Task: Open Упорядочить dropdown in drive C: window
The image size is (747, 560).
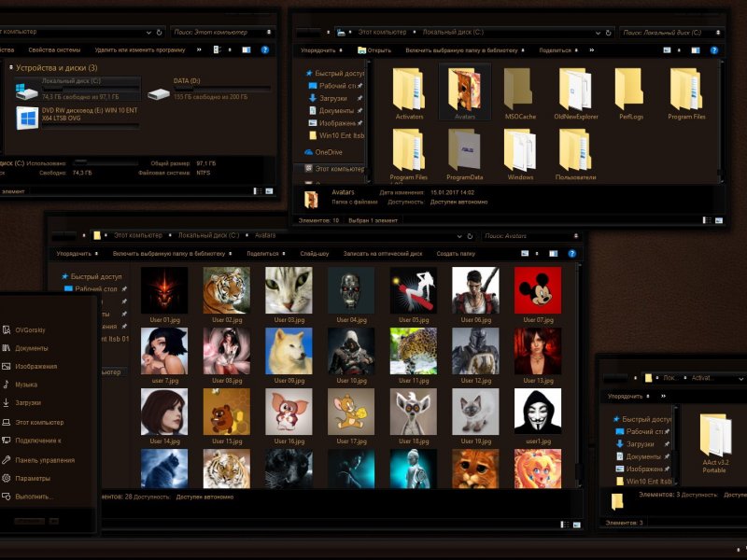Action: [x=321, y=50]
